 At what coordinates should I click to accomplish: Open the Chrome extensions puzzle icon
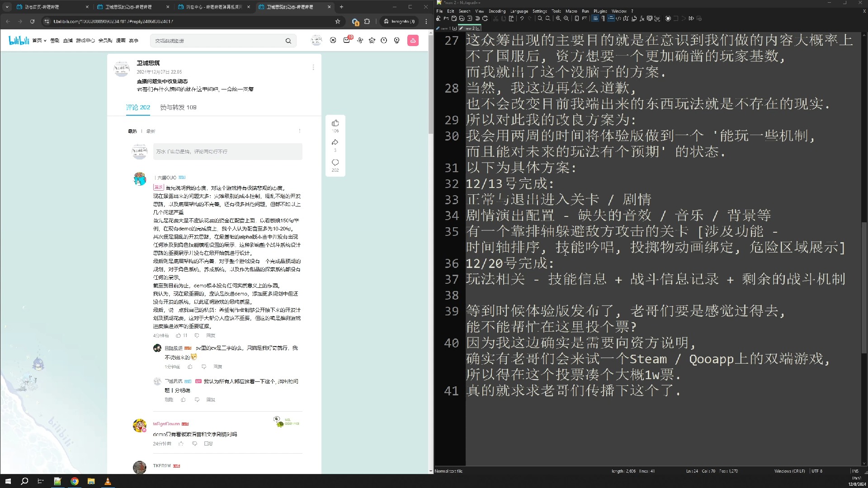tap(367, 21)
